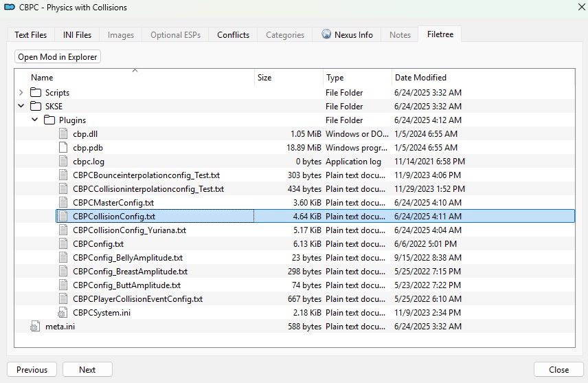
Task: Click the Close button
Action: 558,369
